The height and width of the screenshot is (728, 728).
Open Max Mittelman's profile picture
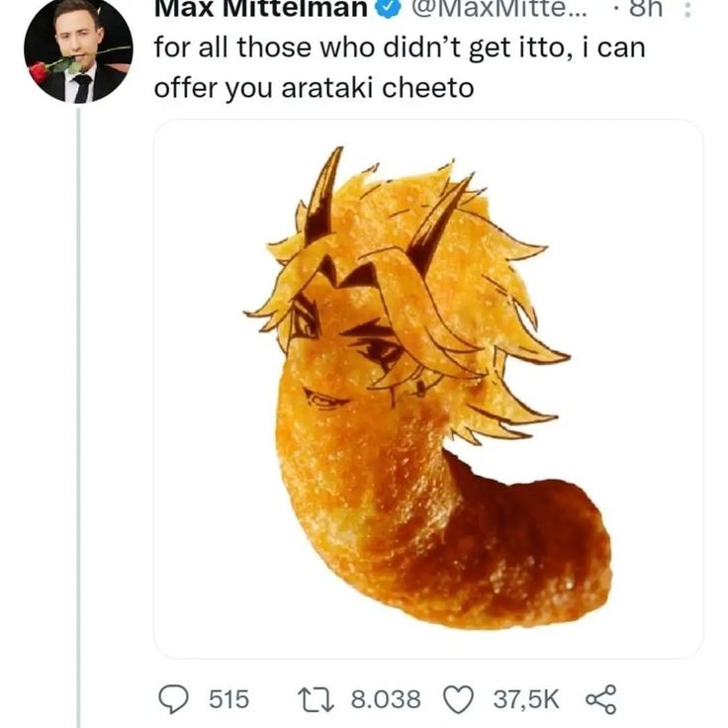[77, 49]
